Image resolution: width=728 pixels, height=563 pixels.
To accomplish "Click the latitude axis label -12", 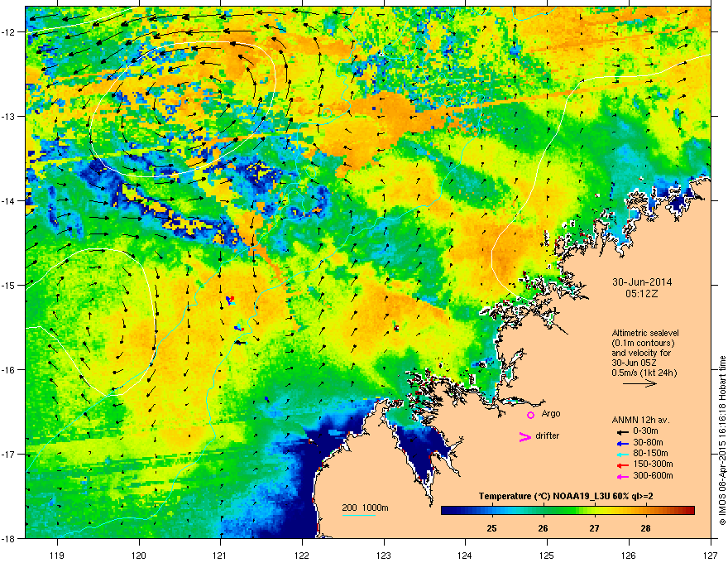I will pyautogui.click(x=9, y=32).
